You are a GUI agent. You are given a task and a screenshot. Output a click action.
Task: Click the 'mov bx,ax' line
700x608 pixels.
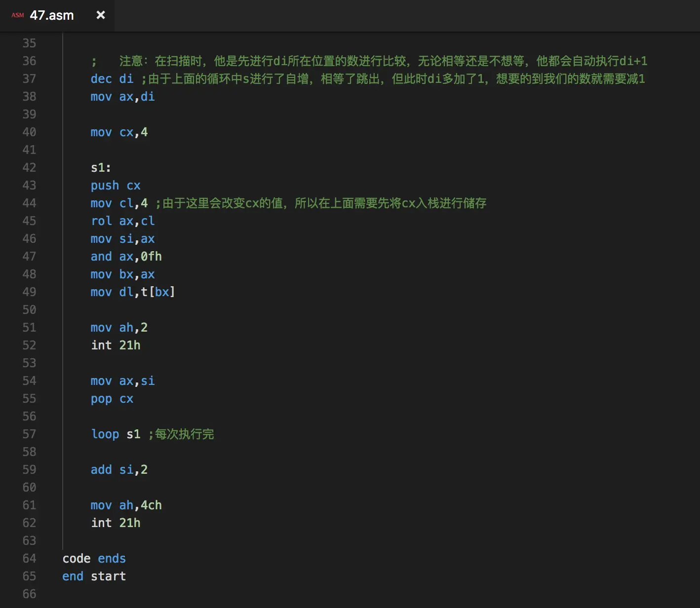pos(123,274)
